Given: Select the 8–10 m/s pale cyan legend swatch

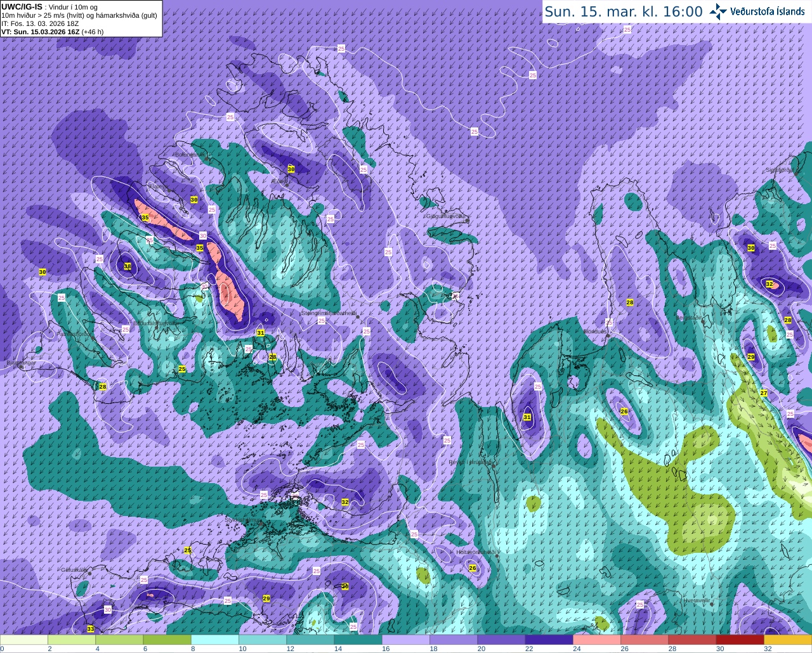Looking at the screenshot, I should point(215,640).
